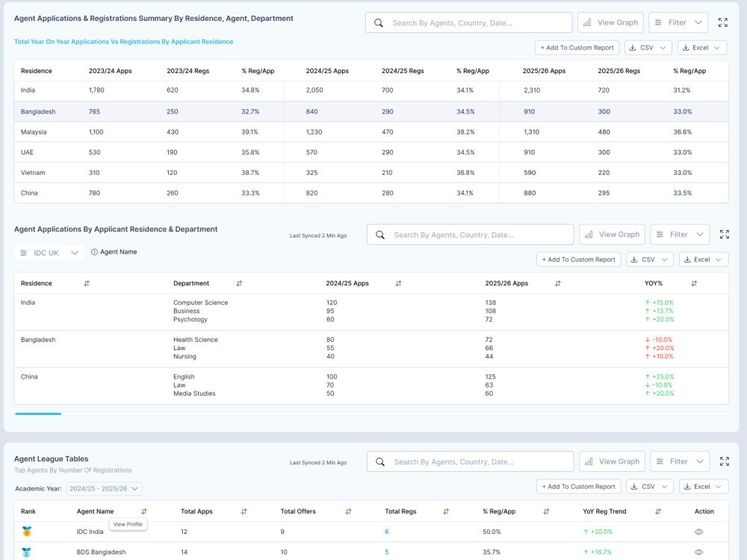
Task: Sort Residence column in department table
Action: pyautogui.click(x=87, y=283)
